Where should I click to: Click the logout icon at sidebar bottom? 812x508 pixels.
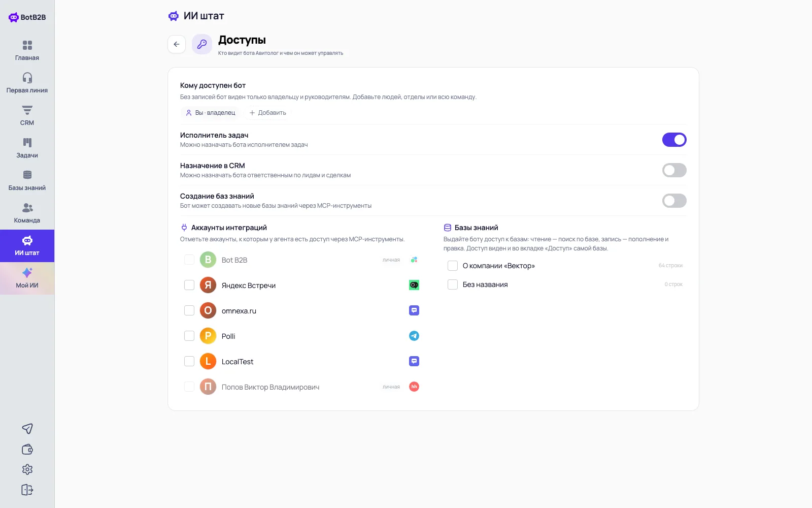(27, 490)
